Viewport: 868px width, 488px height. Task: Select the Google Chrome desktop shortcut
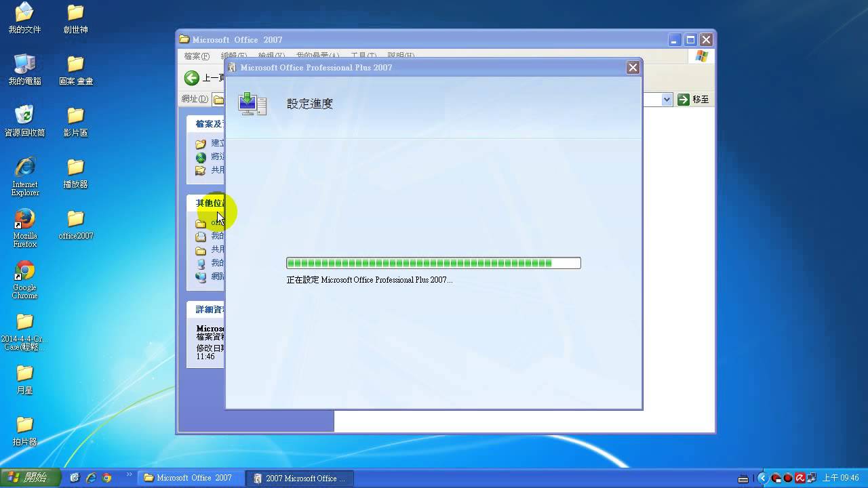[x=24, y=279]
